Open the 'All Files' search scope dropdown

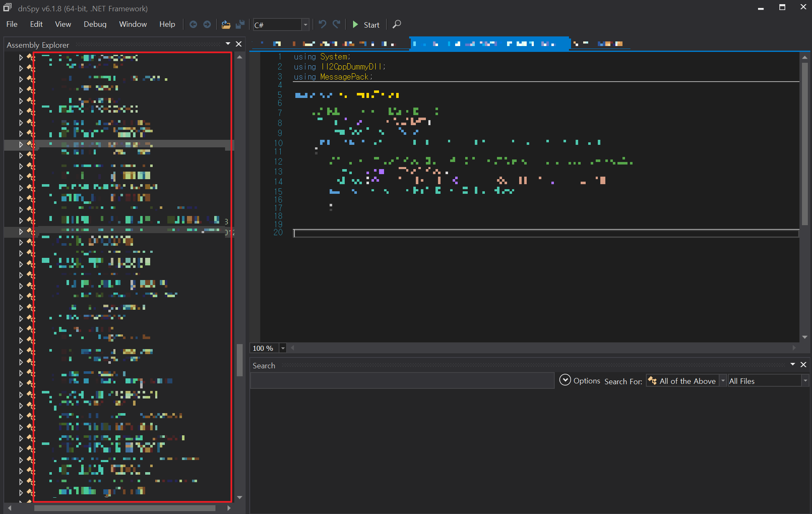click(x=805, y=380)
